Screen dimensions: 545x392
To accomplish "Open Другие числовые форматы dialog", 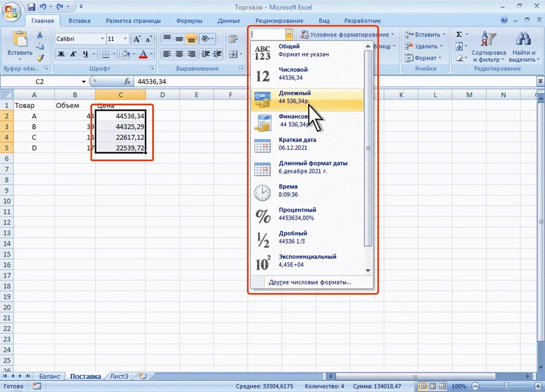I will 310,282.
